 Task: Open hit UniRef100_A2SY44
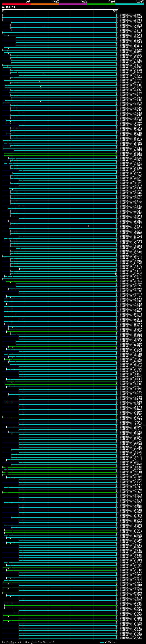[x=131, y=17]
